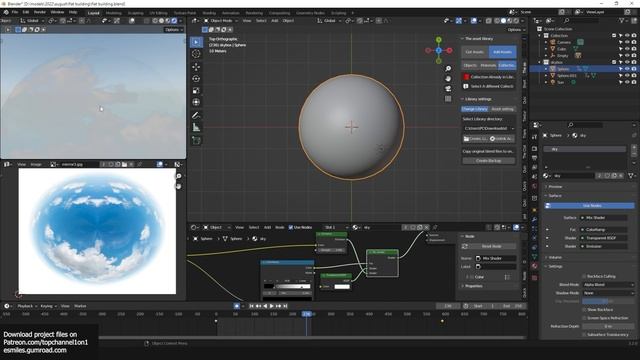Expand the Volume panel in material properties
Viewport: 640px width, 360px height.
(x=555, y=258)
